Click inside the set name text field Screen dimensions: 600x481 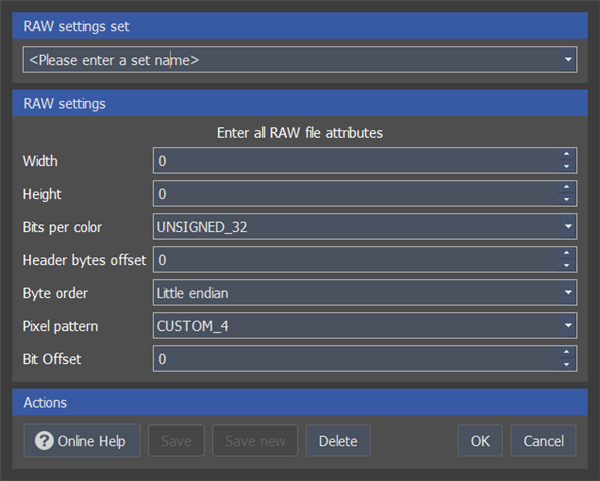pyautogui.click(x=292, y=60)
